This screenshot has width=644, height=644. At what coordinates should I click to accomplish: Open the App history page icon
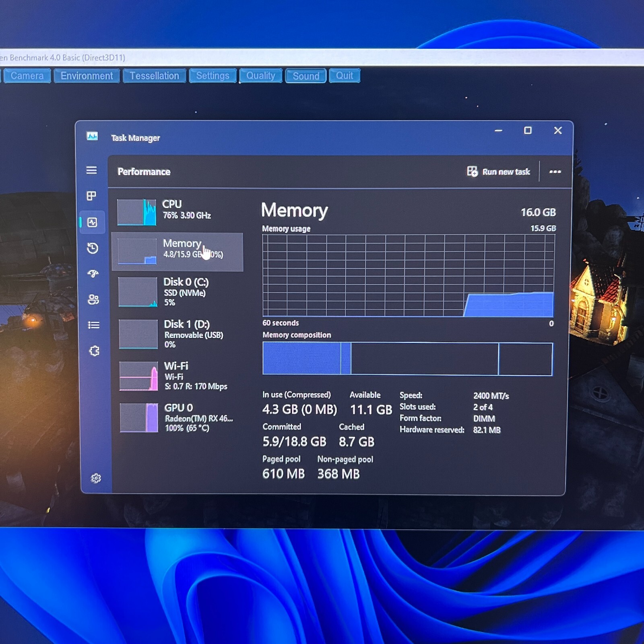93,248
